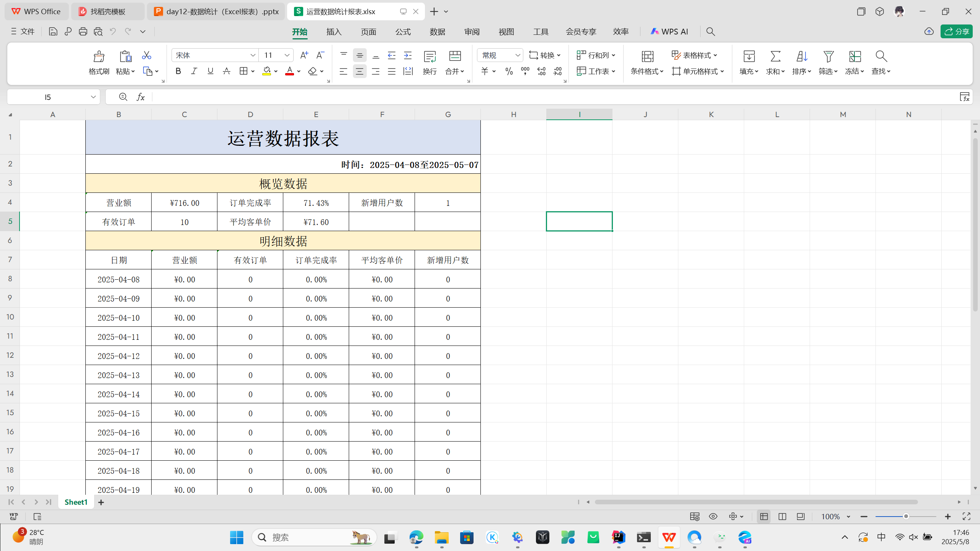Expand the number format 常规 dropdown

[x=517, y=55]
